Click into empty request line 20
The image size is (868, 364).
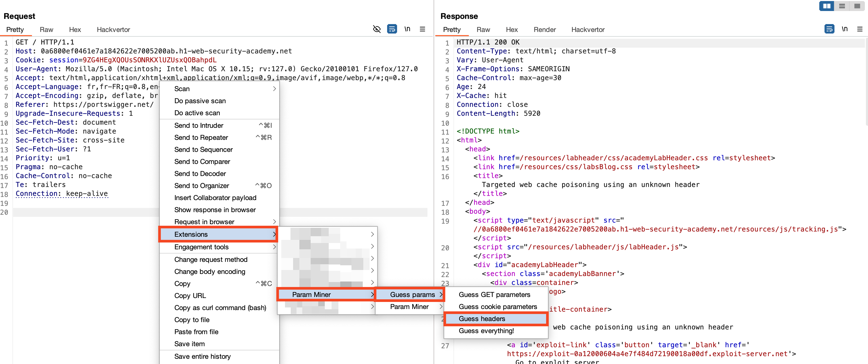[84, 212]
